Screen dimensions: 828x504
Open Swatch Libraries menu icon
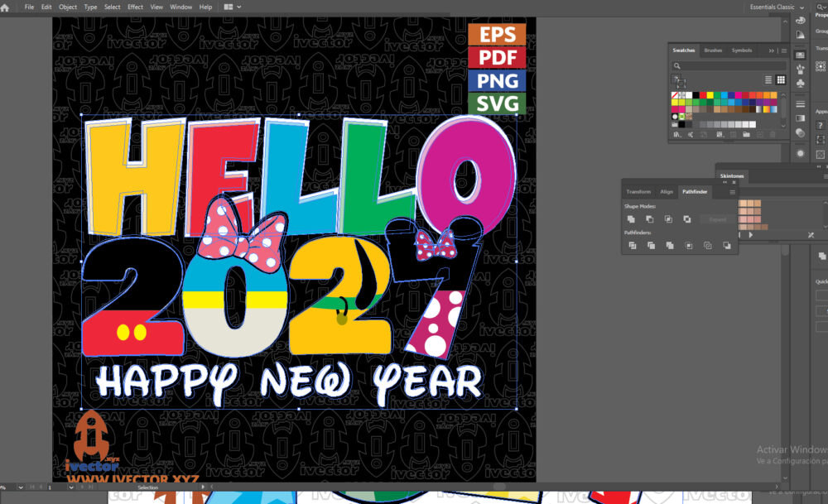coord(677,135)
